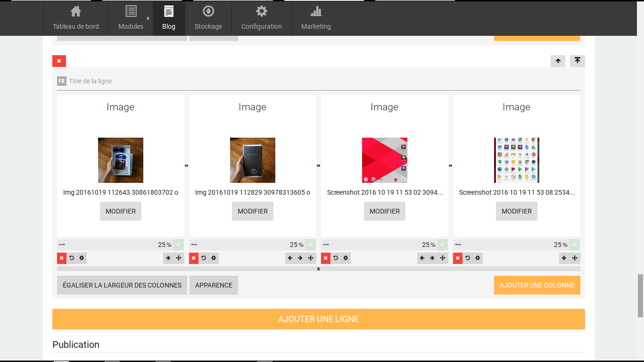Expand the Modules menu arrow

(x=148, y=18)
